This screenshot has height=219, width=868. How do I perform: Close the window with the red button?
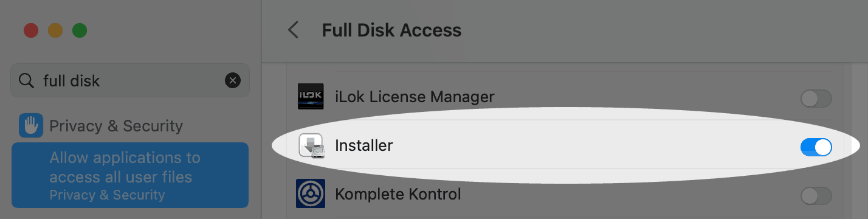[30, 30]
